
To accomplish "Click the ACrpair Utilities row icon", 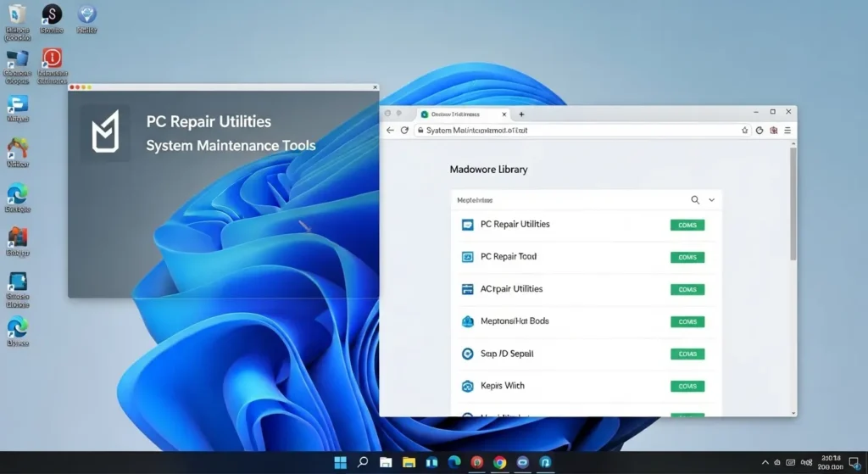I will [468, 289].
